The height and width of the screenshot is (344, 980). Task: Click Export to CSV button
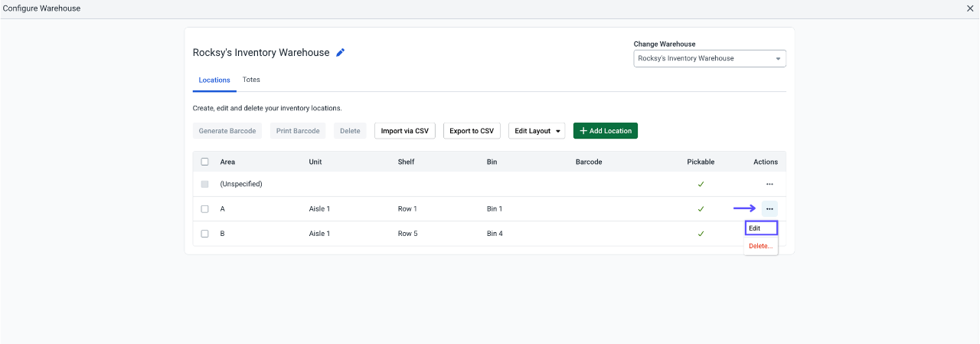(x=472, y=131)
